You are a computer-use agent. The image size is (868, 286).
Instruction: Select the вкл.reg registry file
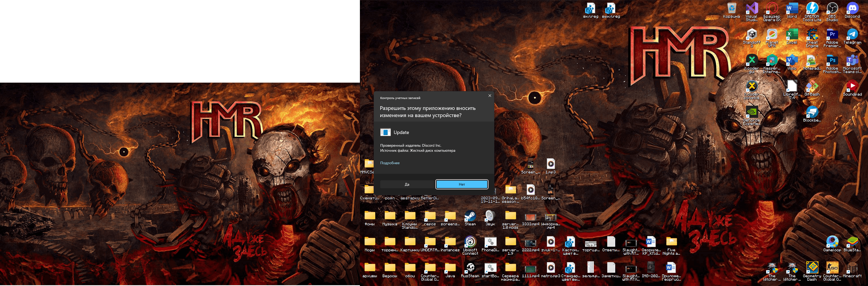[590, 11]
